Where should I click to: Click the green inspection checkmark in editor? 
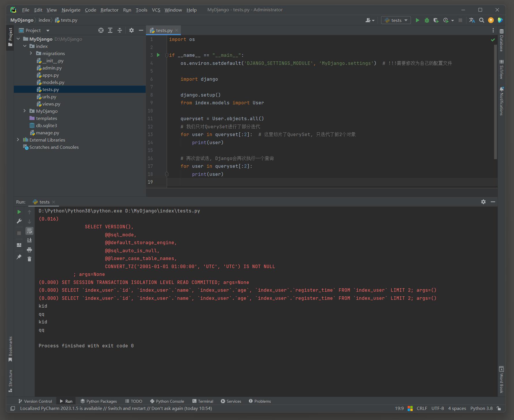[493, 40]
